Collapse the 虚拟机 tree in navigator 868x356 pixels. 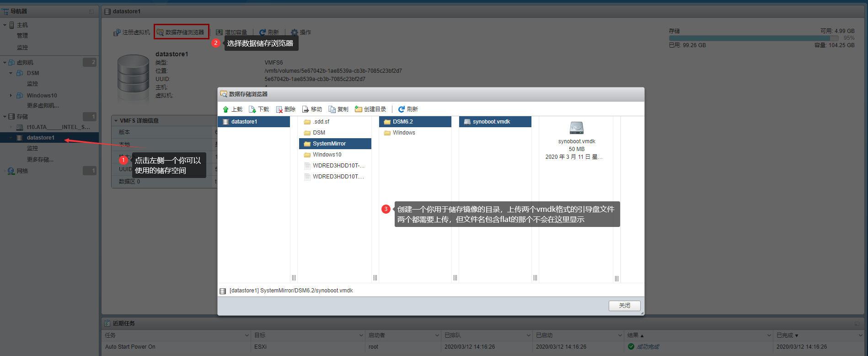click(5, 63)
